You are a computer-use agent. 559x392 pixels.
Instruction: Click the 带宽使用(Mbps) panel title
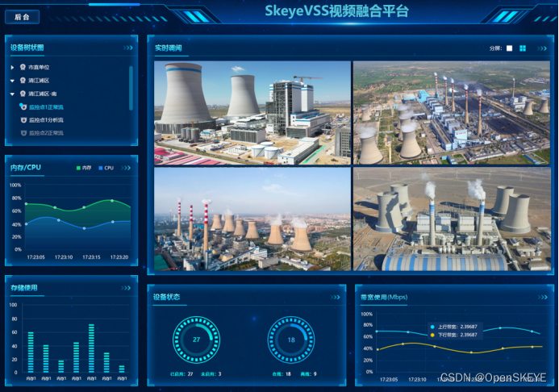(x=384, y=297)
